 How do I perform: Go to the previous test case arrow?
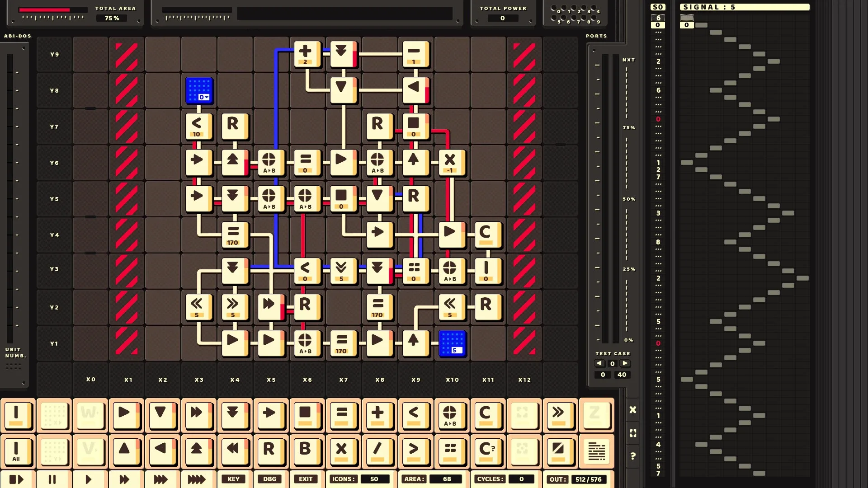pyautogui.click(x=599, y=363)
